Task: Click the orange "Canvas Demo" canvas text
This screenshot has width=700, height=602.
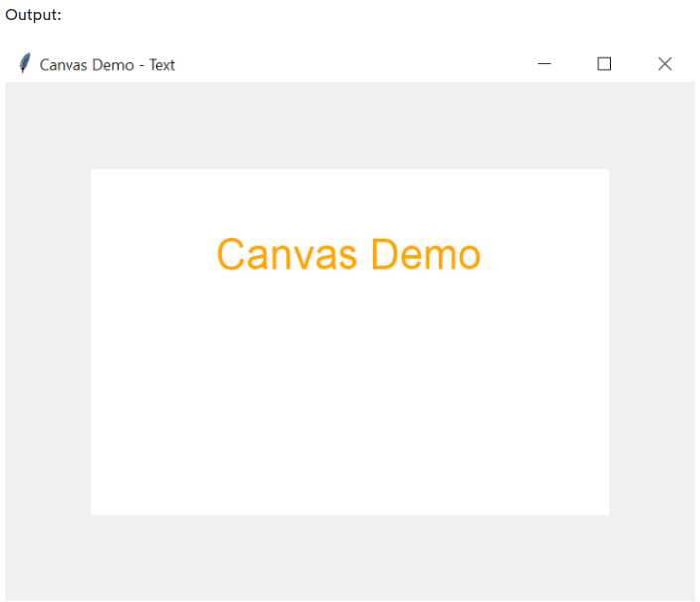Action: point(349,254)
